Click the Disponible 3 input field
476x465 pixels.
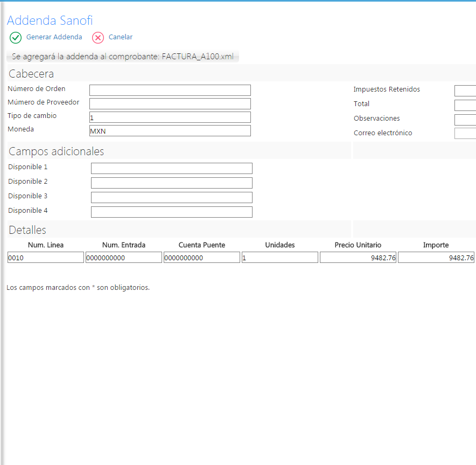click(x=172, y=197)
